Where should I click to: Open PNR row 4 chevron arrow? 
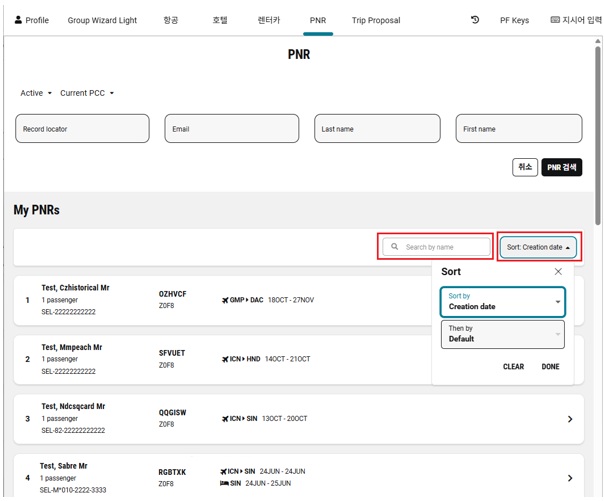point(570,478)
